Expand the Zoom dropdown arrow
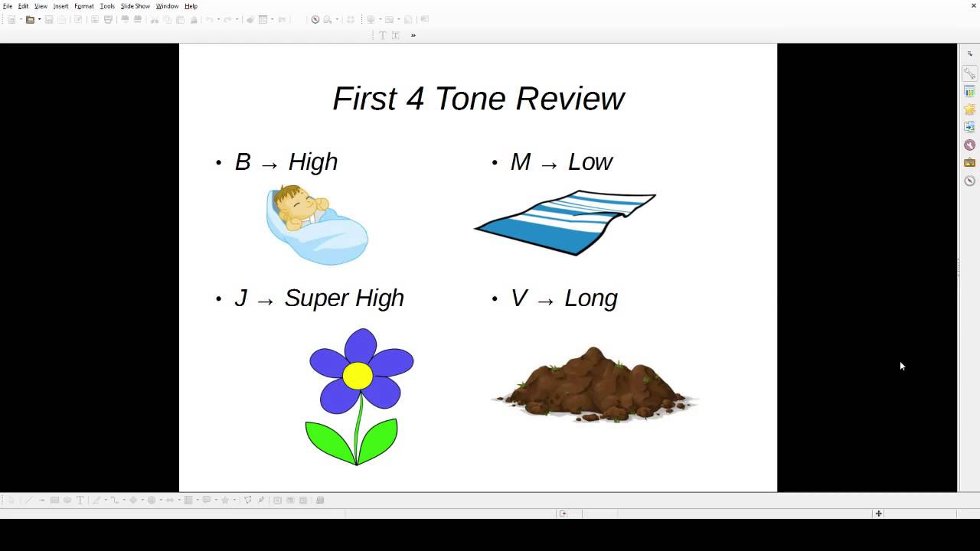The height and width of the screenshot is (551, 980). tap(337, 19)
